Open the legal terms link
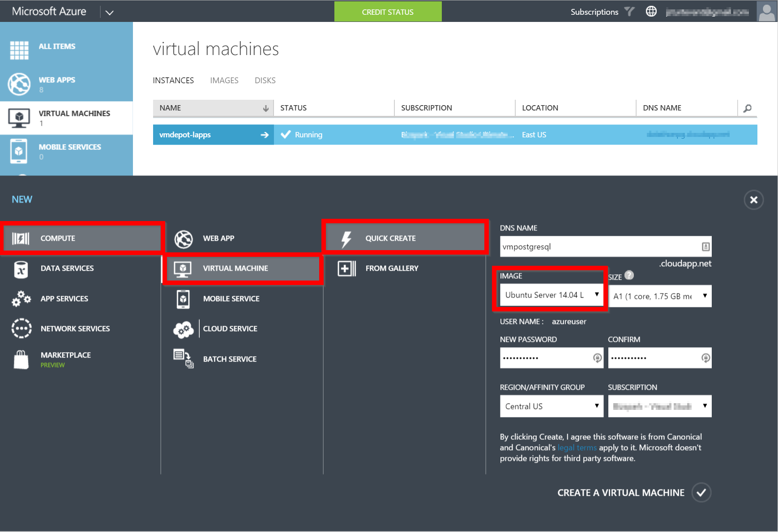 [x=577, y=447]
